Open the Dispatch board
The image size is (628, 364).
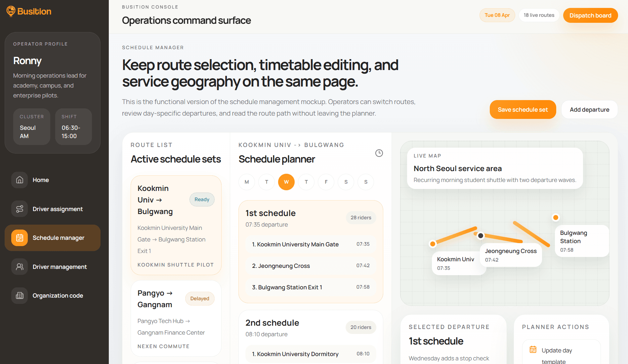coord(590,15)
